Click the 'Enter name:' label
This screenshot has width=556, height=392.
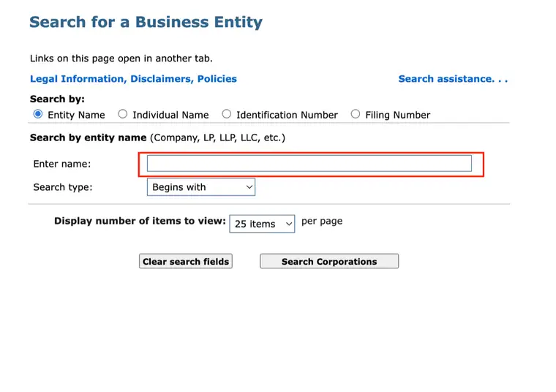pos(62,164)
